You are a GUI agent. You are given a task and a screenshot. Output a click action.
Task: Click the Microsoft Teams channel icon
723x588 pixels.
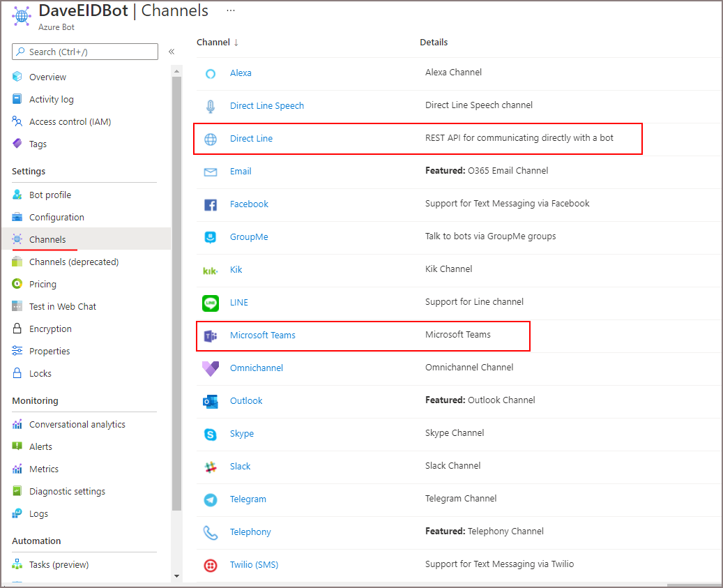(x=211, y=336)
